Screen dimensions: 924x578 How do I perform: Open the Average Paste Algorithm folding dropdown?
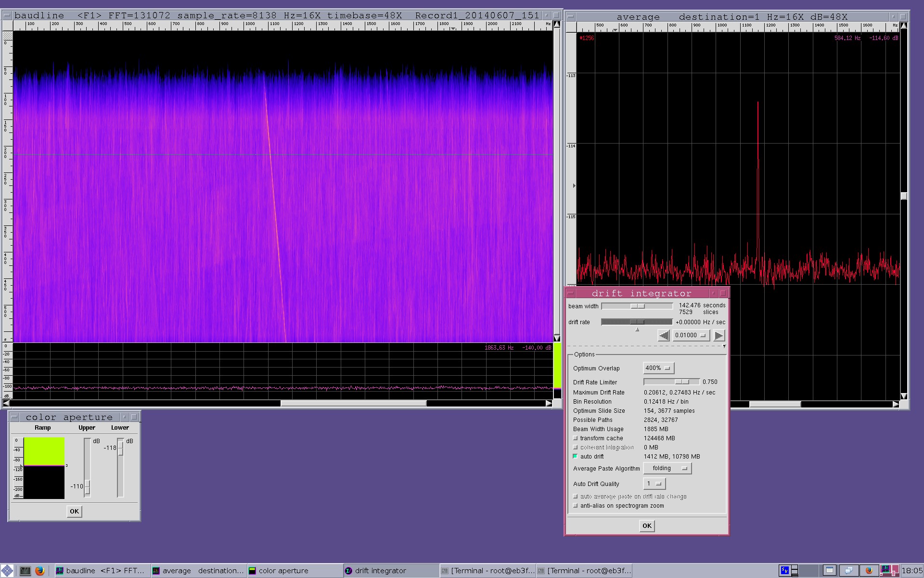coord(667,468)
